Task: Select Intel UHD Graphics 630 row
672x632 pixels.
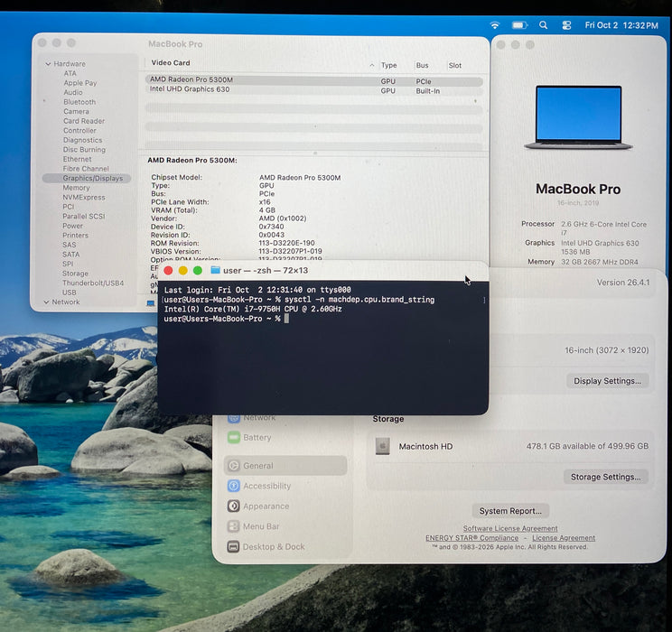Action: pyautogui.click(x=314, y=90)
